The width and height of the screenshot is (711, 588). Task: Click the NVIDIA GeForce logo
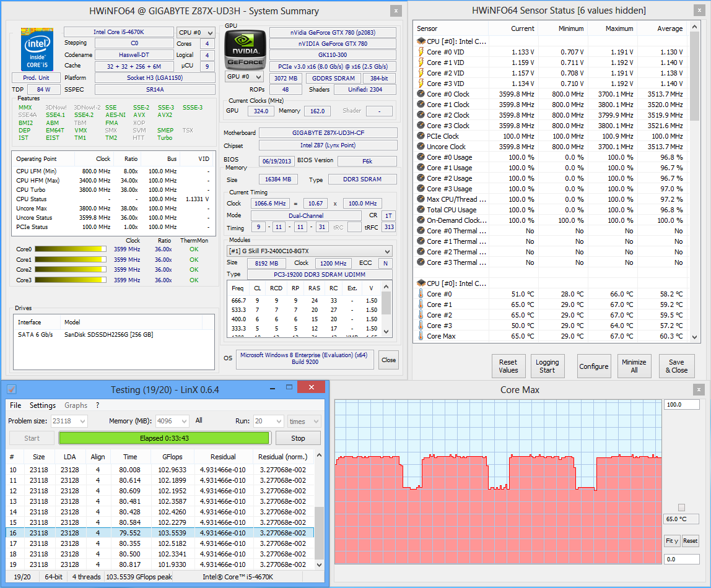click(x=245, y=50)
